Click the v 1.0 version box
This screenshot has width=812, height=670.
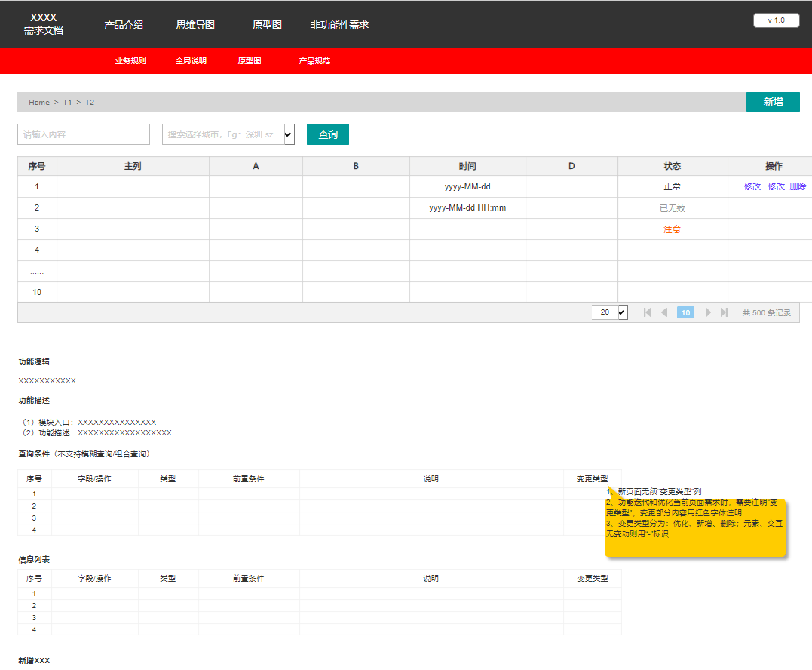[777, 20]
